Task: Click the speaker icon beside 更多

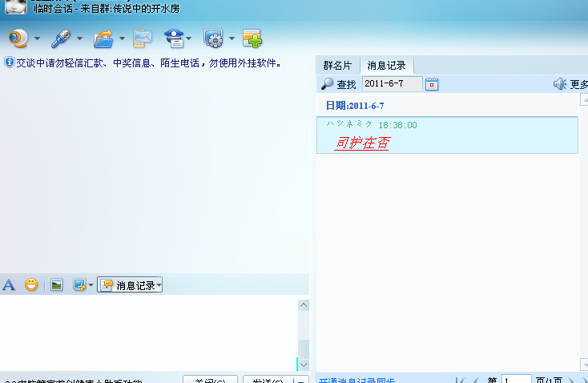Action: point(559,84)
